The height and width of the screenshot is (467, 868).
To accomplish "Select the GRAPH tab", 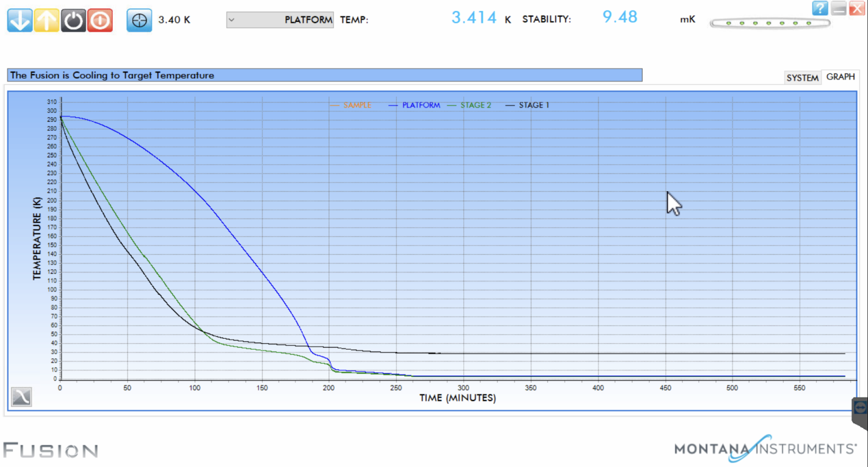I will pyautogui.click(x=840, y=77).
